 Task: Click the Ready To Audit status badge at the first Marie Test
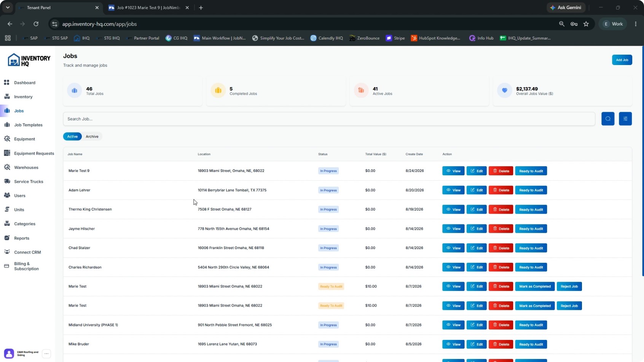point(331,286)
